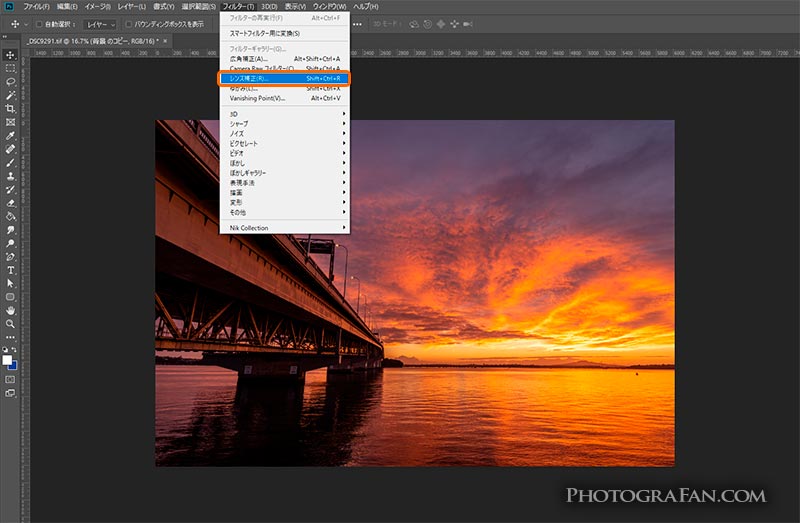The width and height of the screenshot is (800, 523).
Task: Expand the 3D filter submenu
Action: [285, 114]
